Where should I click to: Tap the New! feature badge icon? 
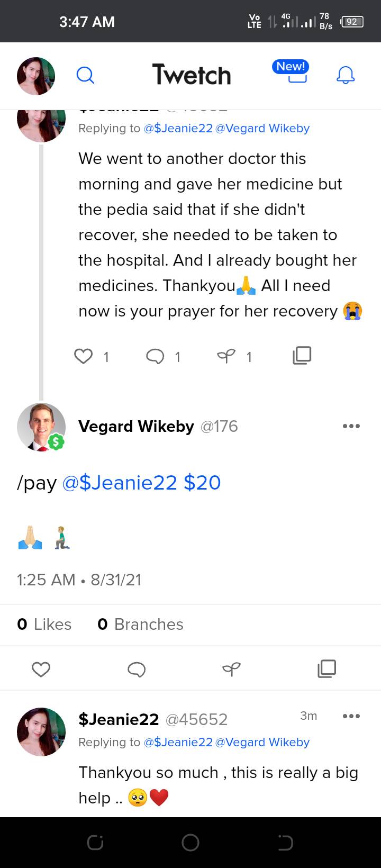tap(291, 72)
